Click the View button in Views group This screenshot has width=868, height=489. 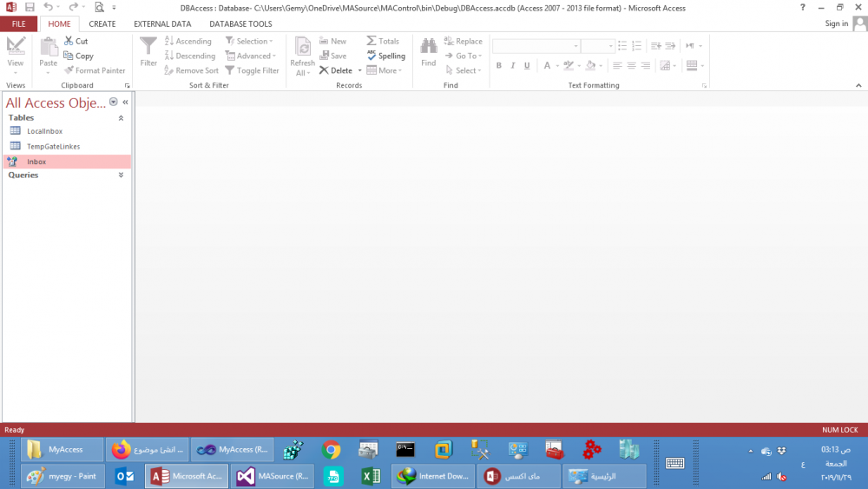point(16,56)
